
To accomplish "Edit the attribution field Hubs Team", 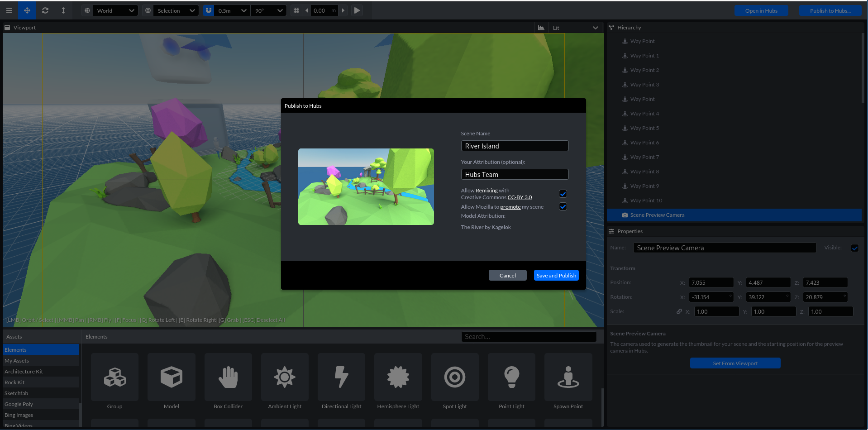I will tap(515, 174).
